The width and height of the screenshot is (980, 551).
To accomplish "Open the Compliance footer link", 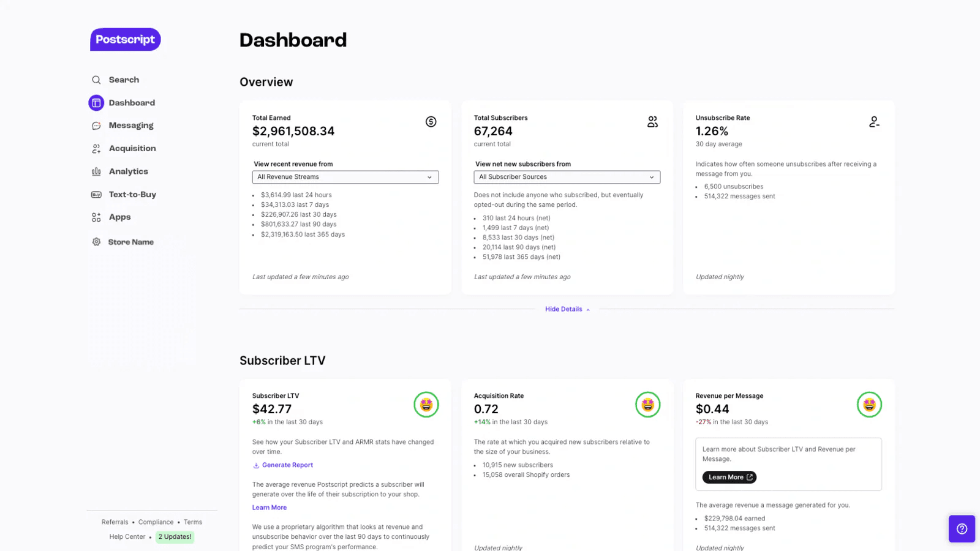I will click(156, 522).
